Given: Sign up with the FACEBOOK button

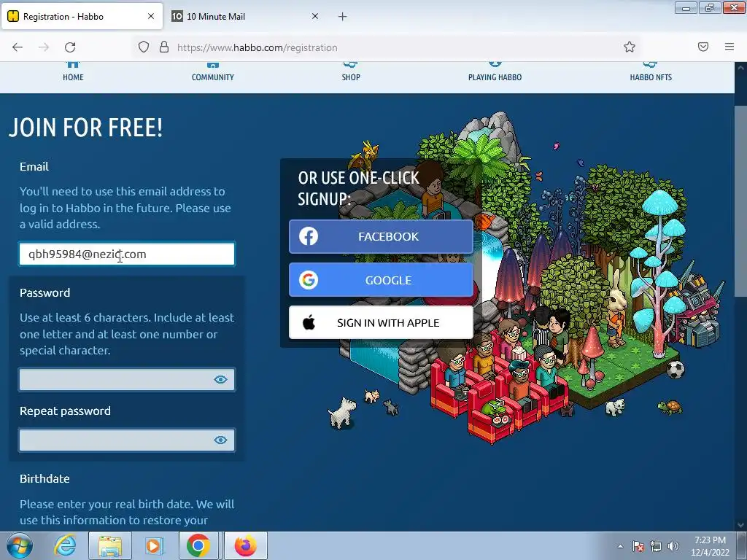Looking at the screenshot, I should (x=381, y=237).
